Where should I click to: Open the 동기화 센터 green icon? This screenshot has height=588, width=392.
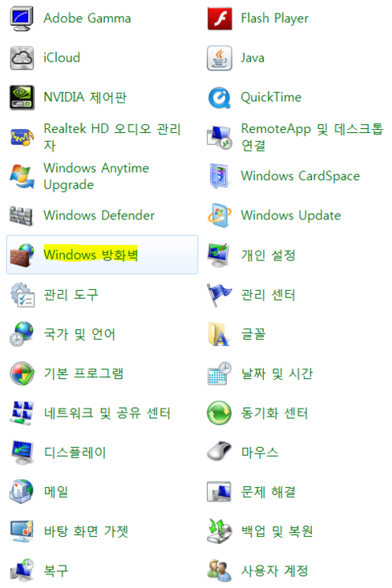point(220,413)
